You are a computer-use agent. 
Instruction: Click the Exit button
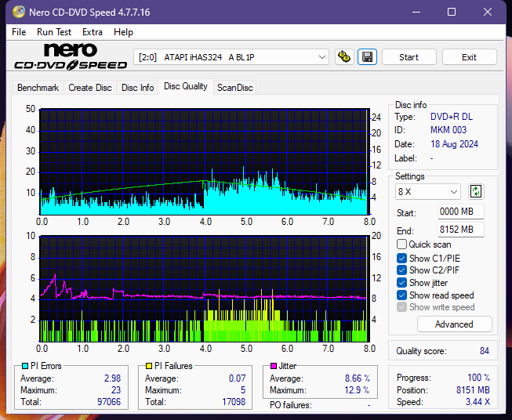click(x=469, y=57)
